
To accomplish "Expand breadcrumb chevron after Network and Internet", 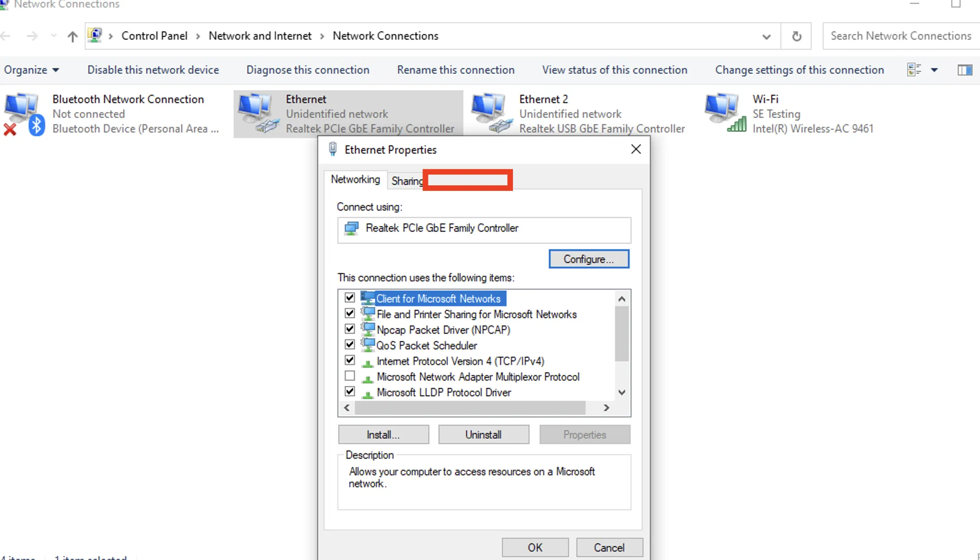I will 322,36.
